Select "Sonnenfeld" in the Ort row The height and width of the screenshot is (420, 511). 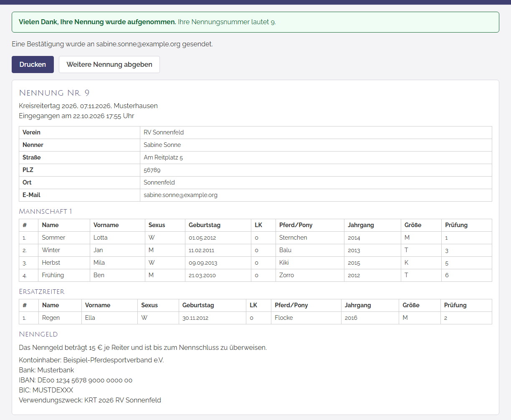pyautogui.click(x=159, y=182)
